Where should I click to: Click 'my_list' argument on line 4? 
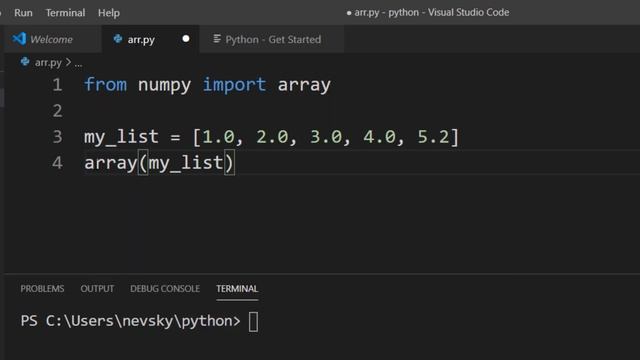point(186,163)
